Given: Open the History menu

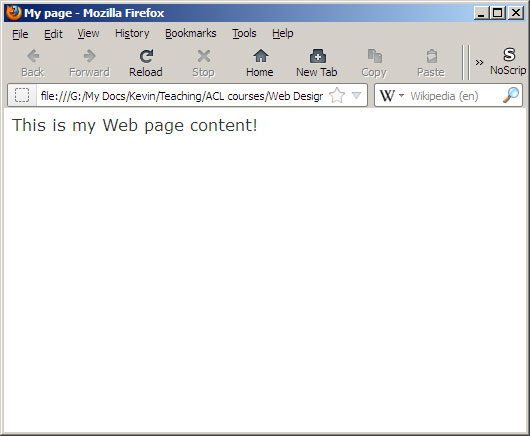Looking at the screenshot, I should coord(132,33).
